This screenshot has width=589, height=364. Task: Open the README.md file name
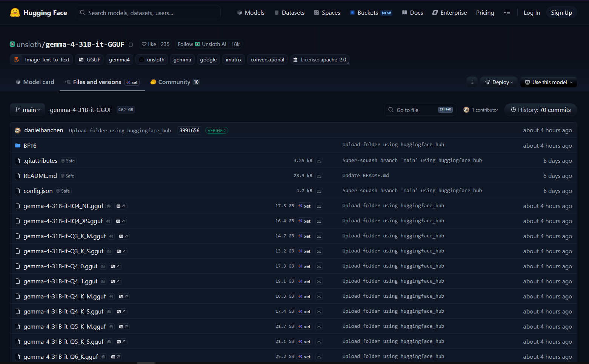point(40,176)
